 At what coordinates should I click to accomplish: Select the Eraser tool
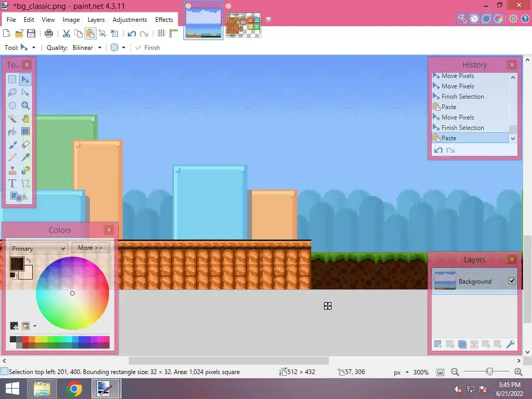[x=25, y=144]
